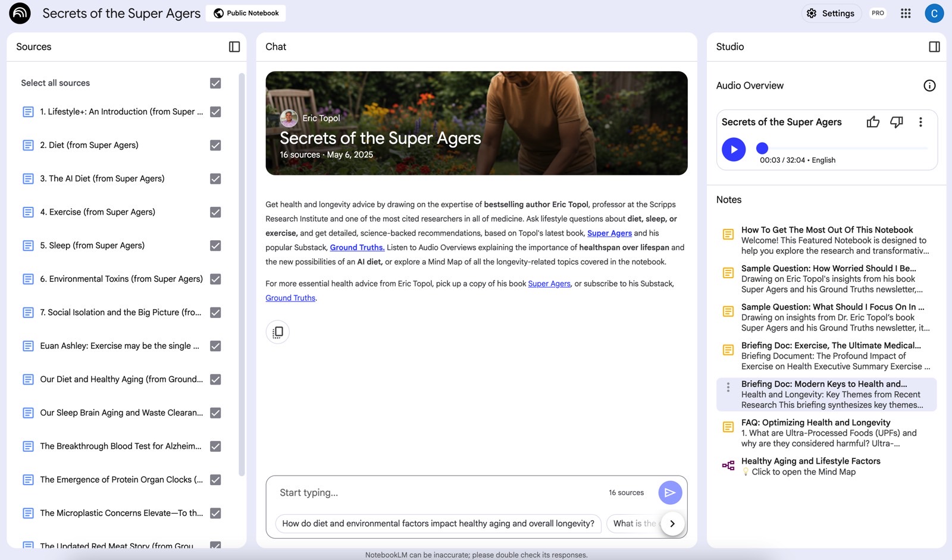Screen dimensions: 952x560
Task: Open audio overview more options menu
Action: click(920, 122)
